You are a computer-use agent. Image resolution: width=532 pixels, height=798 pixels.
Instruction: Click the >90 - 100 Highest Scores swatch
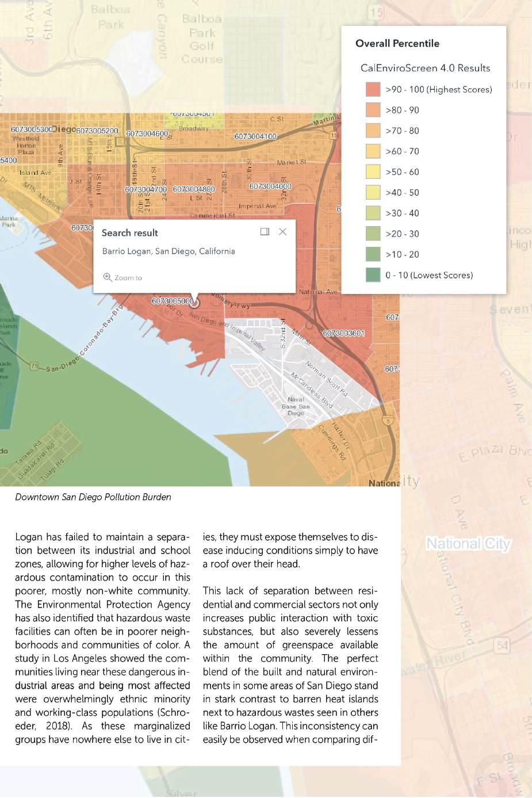coord(373,89)
